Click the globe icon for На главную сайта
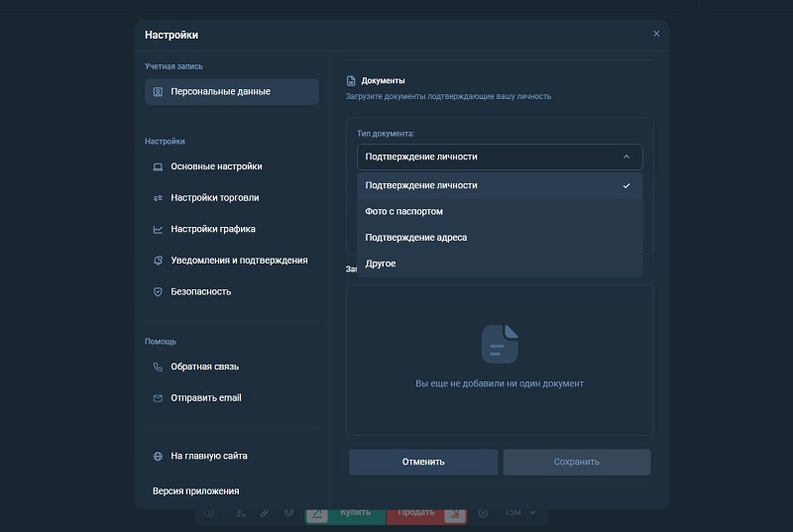The image size is (793, 532). (x=158, y=457)
